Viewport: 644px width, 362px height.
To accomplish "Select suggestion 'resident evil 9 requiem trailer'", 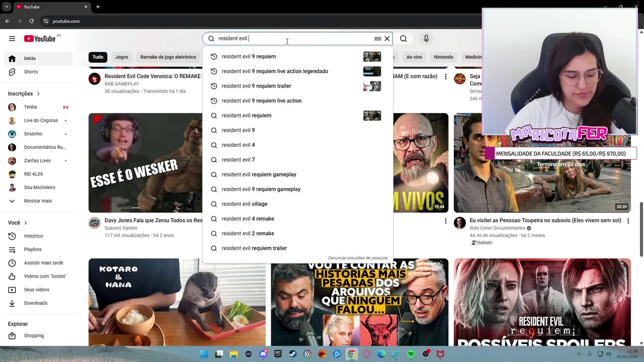I will (297, 86).
